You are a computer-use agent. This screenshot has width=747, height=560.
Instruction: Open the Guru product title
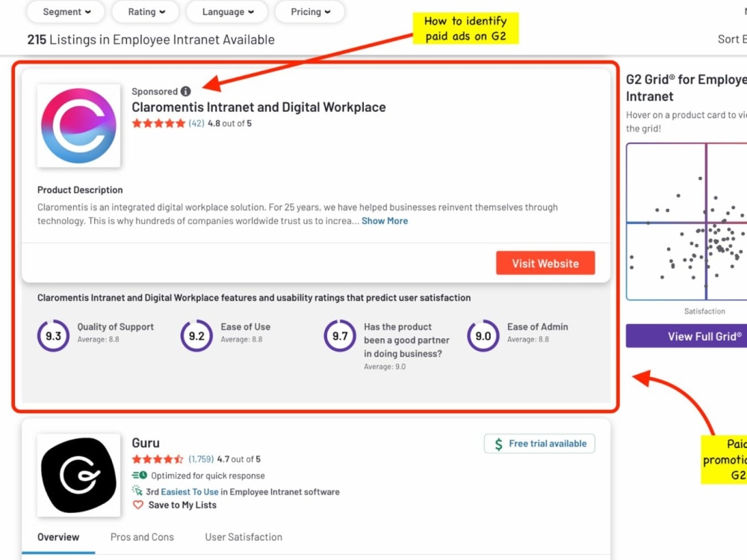[146, 443]
